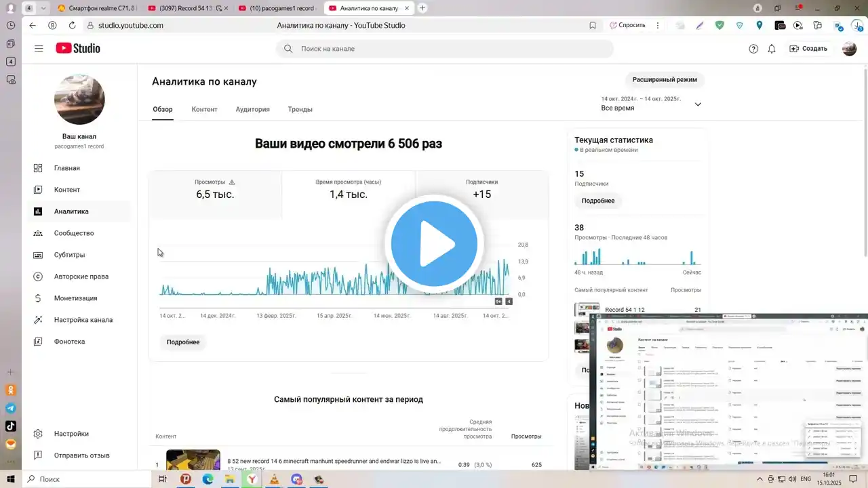
Task: Click Подробнее under the views chart
Action: [x=183, y=342]
